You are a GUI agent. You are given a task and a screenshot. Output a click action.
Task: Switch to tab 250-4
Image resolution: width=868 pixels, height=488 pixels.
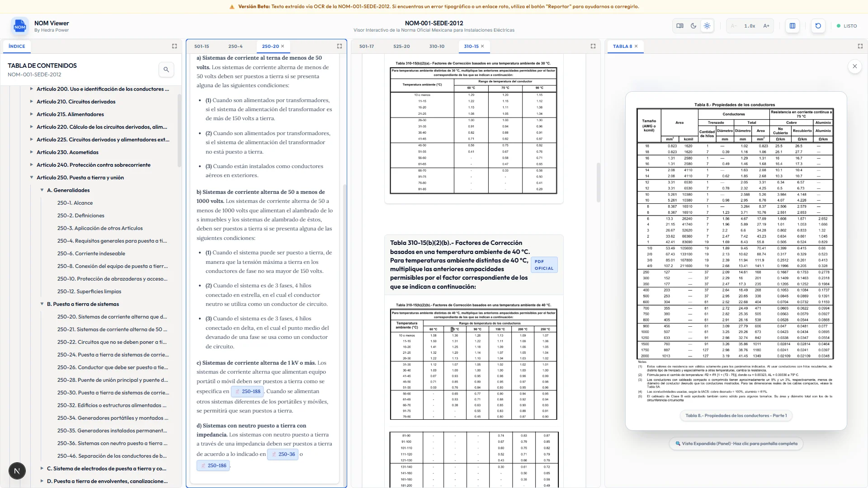[x=236, y=46]
